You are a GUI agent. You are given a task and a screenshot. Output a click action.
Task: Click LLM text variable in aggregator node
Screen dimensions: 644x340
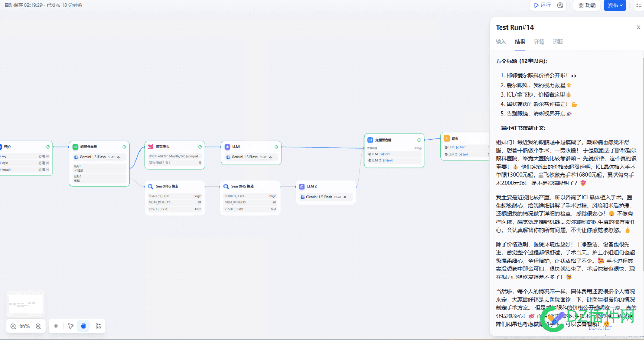point(394,154)
